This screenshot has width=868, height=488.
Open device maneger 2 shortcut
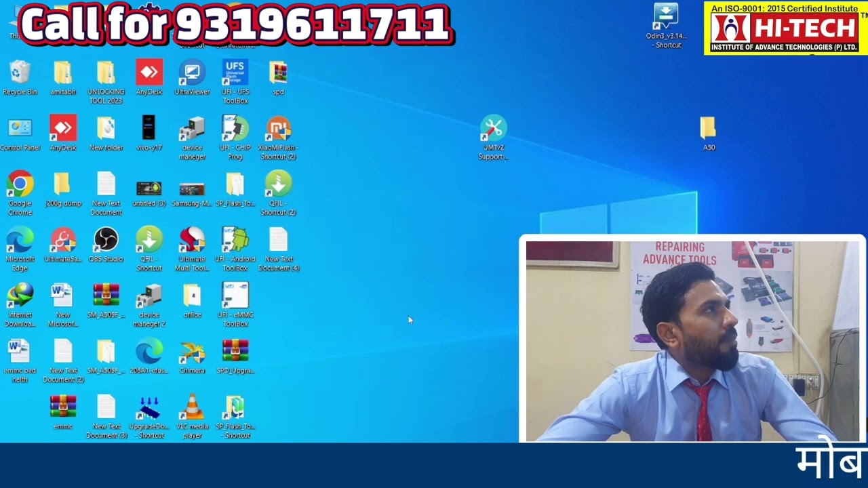(149, 304)
